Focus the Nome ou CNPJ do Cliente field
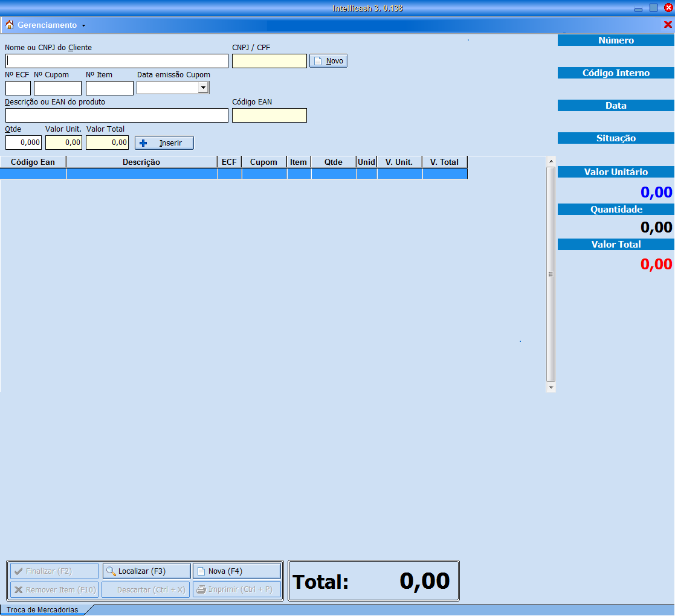 117,61
